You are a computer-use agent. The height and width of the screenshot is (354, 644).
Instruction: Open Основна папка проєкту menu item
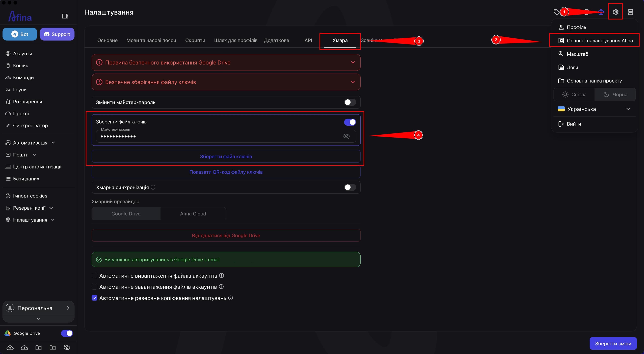(594, 81)
